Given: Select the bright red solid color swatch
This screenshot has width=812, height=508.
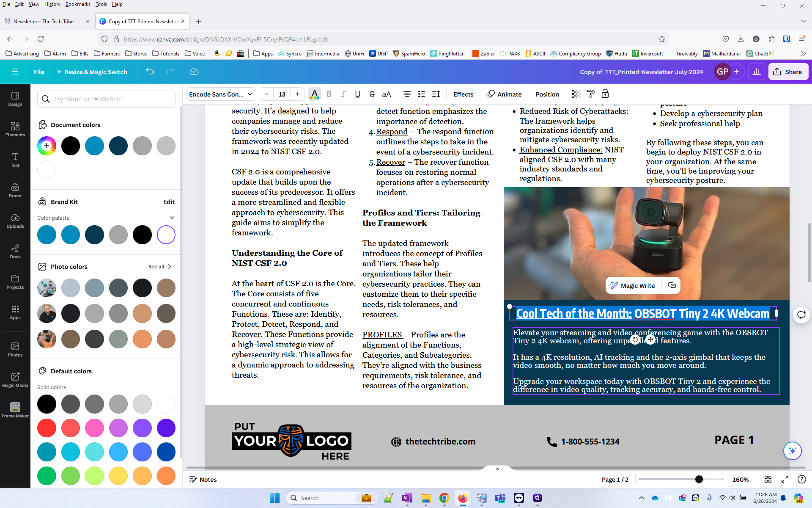Looking at the screenshot, I should pyautogui.click(x=47, y=428).
